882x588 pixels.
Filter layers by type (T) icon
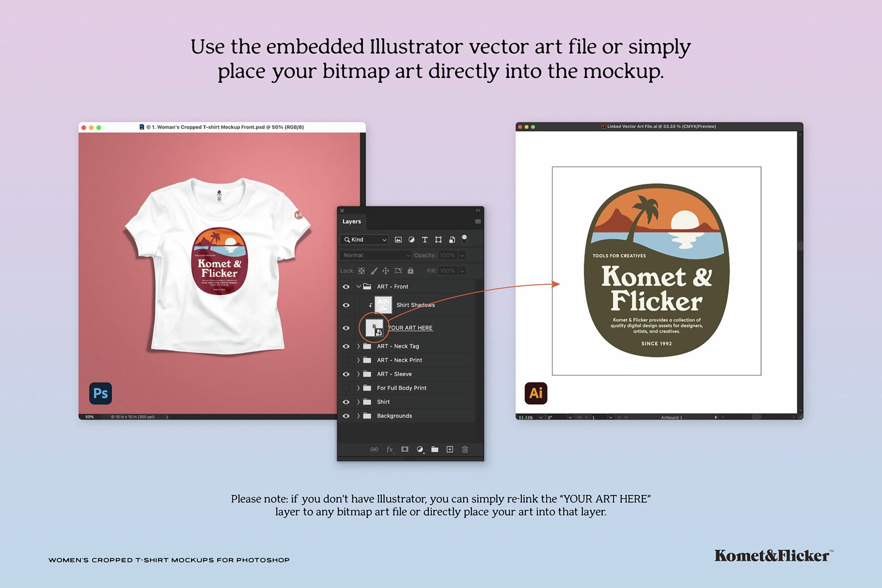[x=425, y=240]
